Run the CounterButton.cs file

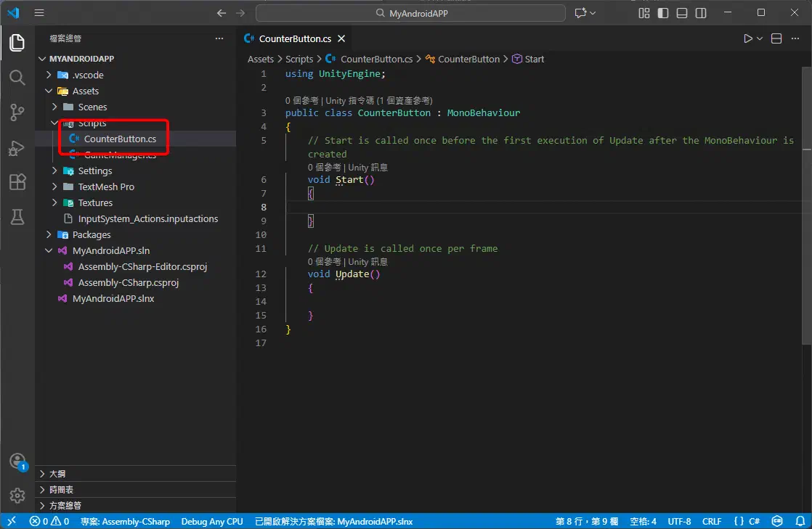pos(750,38)
